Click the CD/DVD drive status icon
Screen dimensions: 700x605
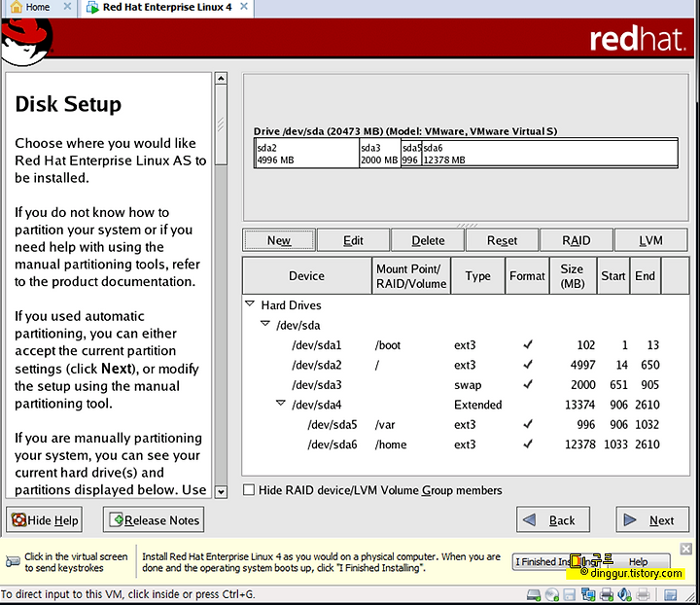coord(552,594)
